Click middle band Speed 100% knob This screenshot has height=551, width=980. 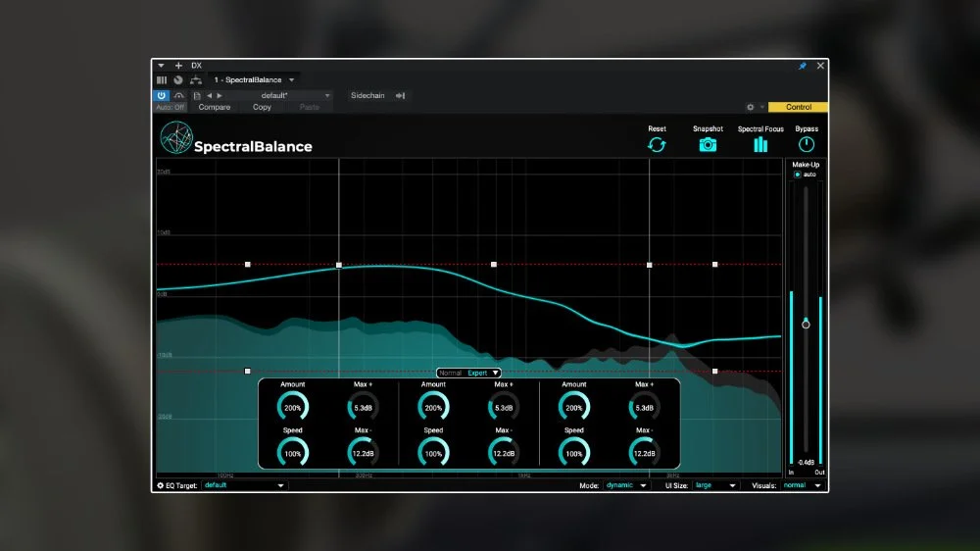pos(433,453)
